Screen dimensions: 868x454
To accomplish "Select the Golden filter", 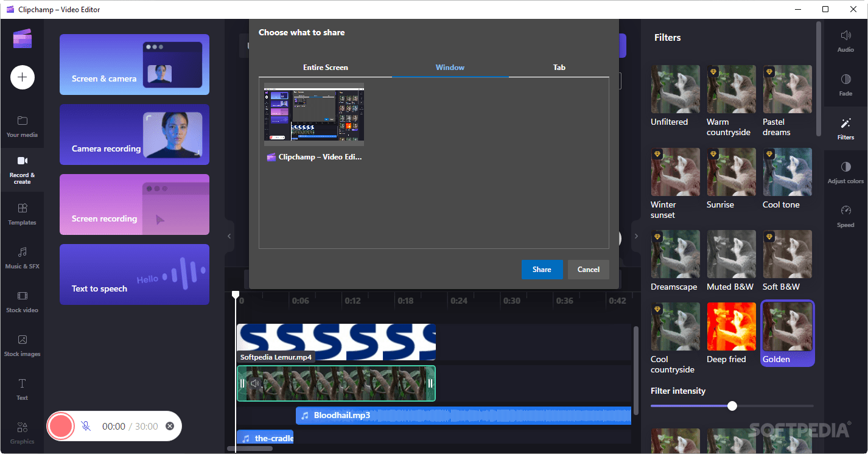I will pos(787,333).
